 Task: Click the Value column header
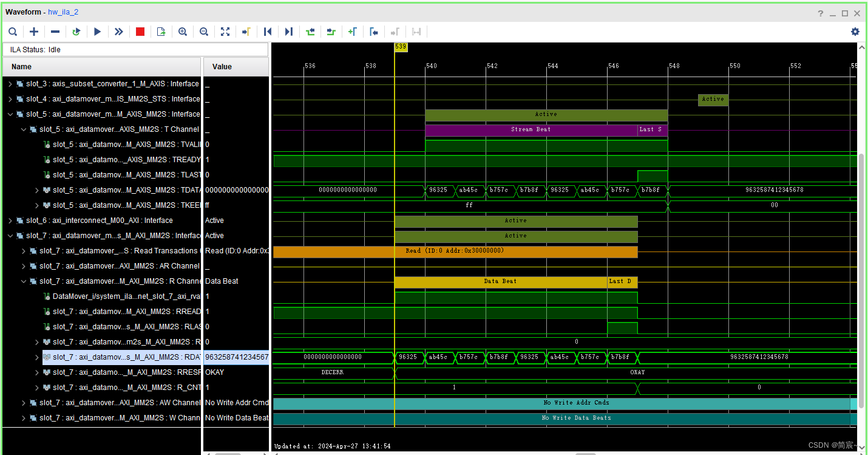[x=236, y=67]
